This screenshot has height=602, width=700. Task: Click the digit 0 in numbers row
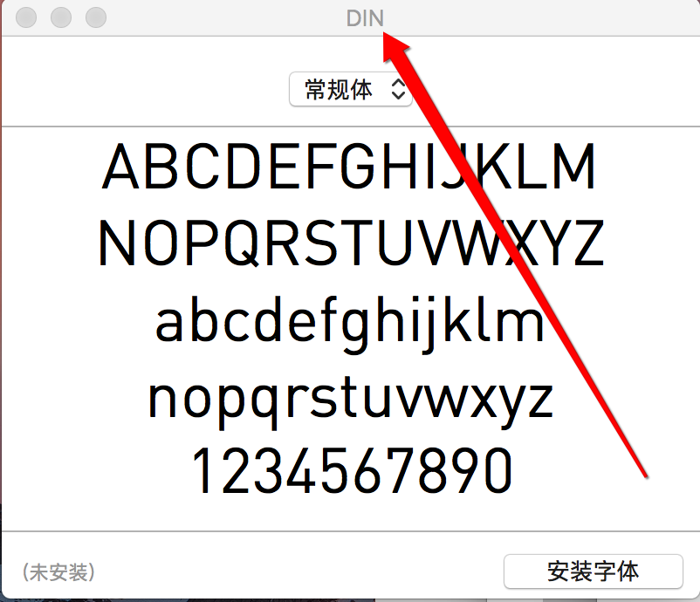click(492, 471)
